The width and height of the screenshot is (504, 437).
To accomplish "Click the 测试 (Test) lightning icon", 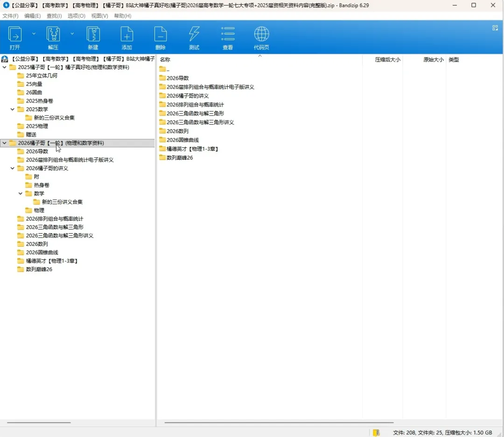I will [x=194, y=35].
